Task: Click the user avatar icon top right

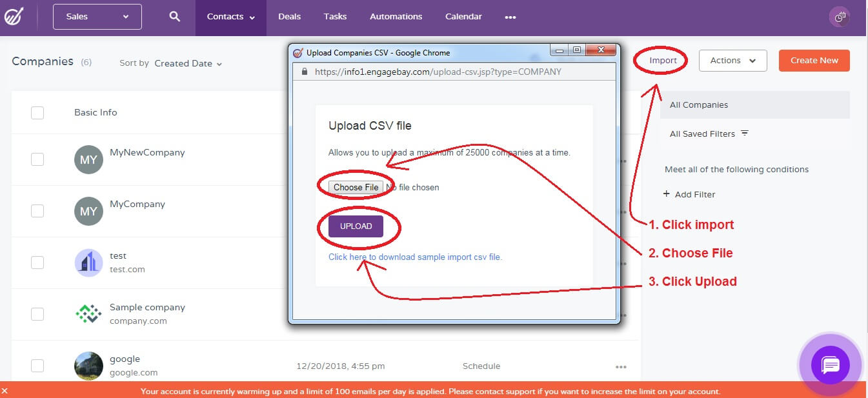Action: [x=839, y=16]
